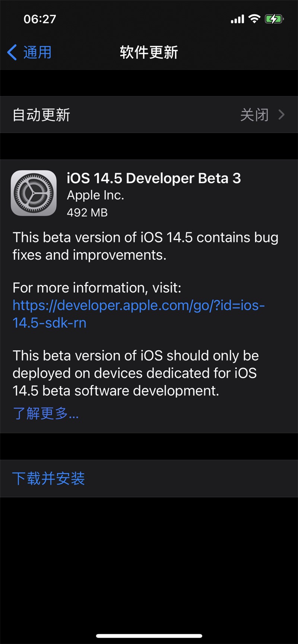The image size is (298, 644).
Task: Tap 下载并安装 to start the update
Action: point(48,478)
